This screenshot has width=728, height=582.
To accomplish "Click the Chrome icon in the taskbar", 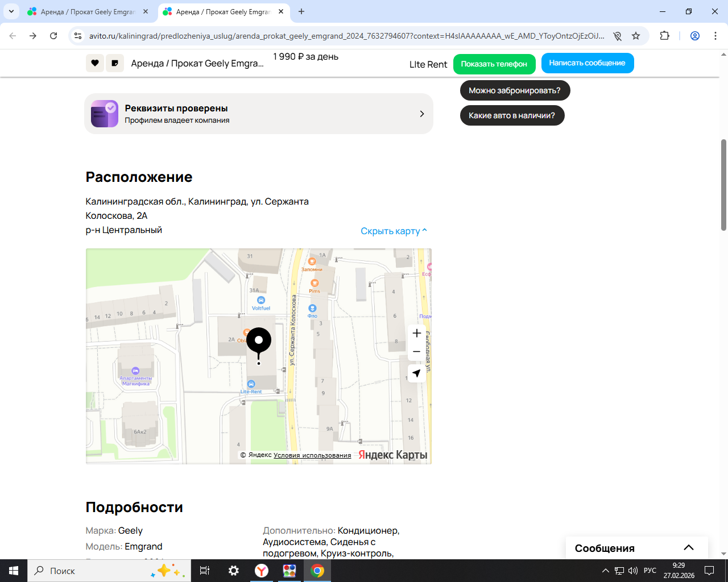I will tap(317, 571).
